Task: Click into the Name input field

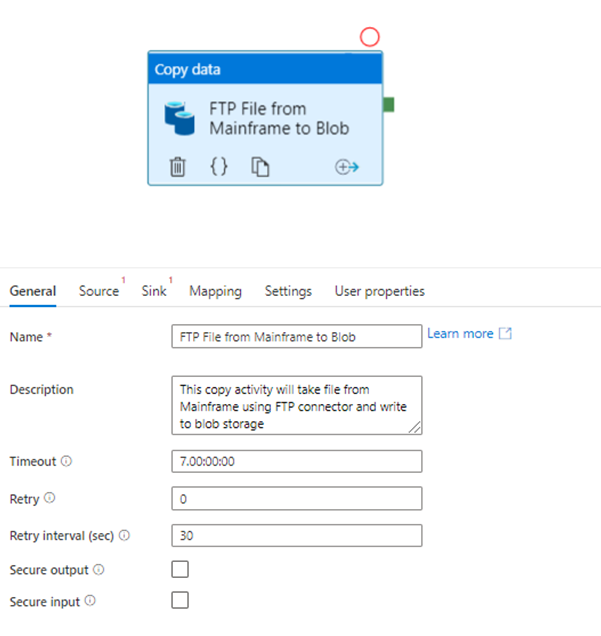Action: click(297, 336)
